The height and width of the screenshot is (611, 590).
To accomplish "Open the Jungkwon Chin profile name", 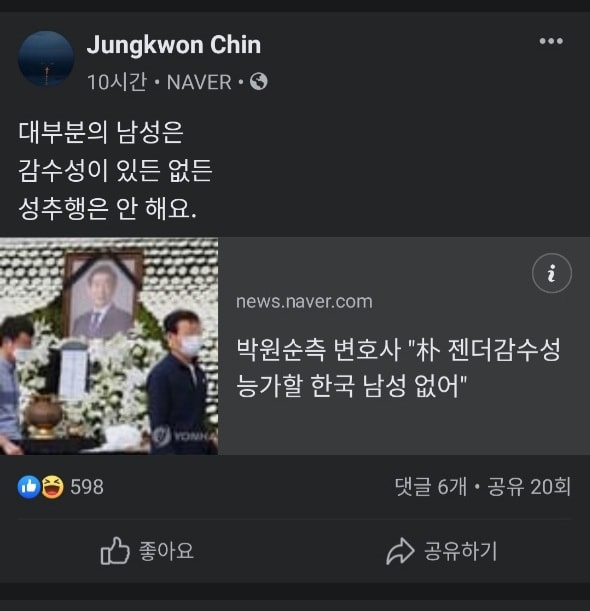I will 174,45.
